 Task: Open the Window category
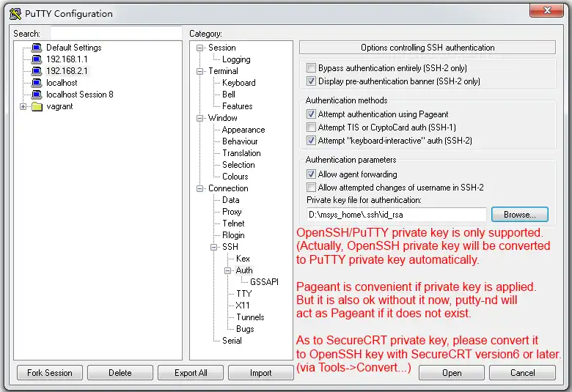[x=222, y=118]
